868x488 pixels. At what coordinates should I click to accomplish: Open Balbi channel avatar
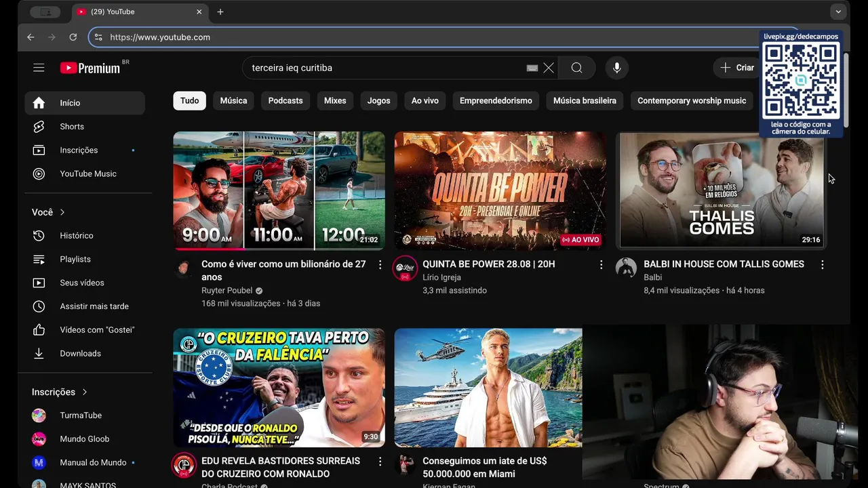(x=626, y=268)
